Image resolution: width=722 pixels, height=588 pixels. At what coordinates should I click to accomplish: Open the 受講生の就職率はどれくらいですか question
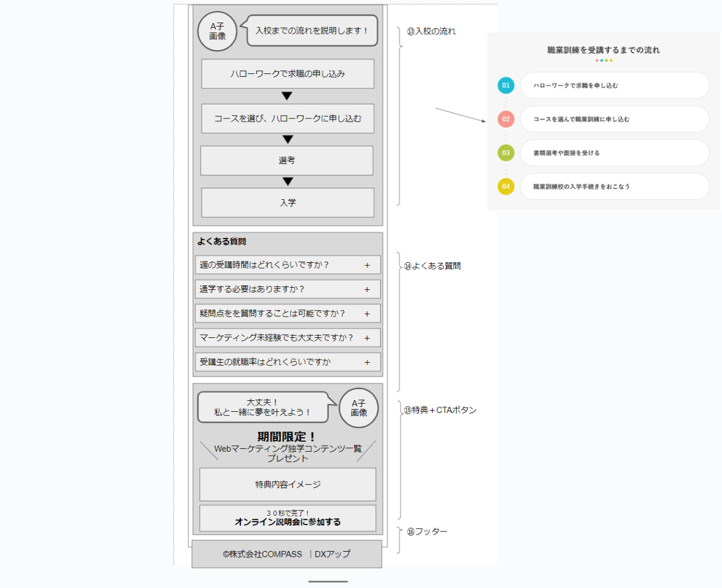point(367,362)
